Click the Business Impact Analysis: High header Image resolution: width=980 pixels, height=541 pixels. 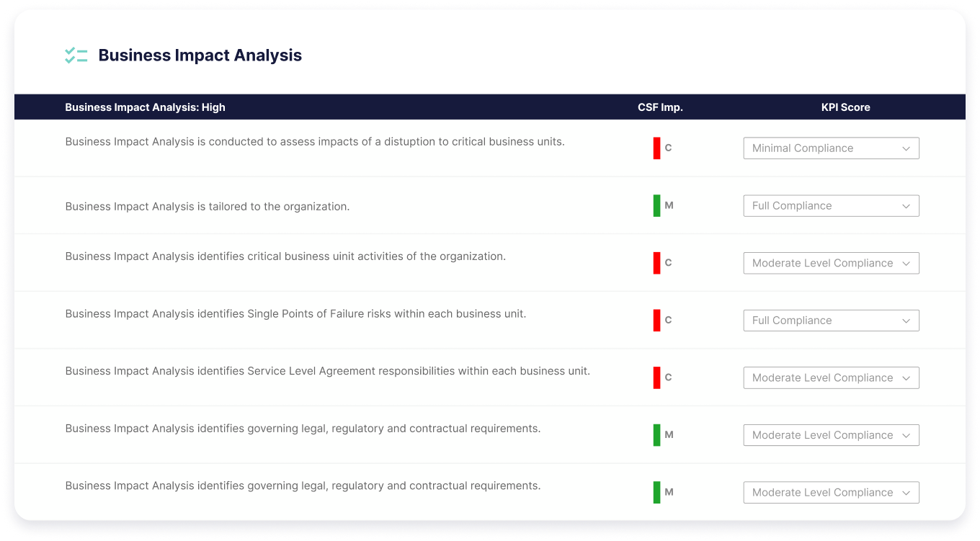point(145,107)
